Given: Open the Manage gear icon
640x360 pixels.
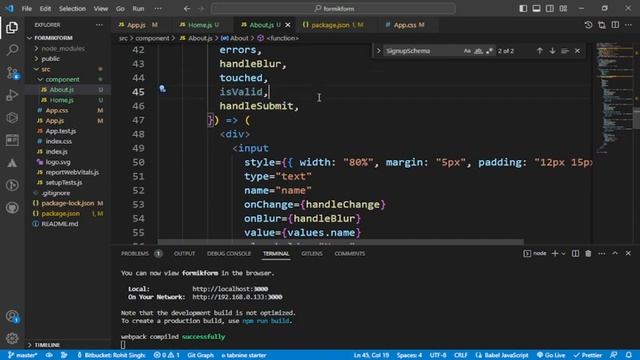Looking at the screenshot, I should coord(12,338).
